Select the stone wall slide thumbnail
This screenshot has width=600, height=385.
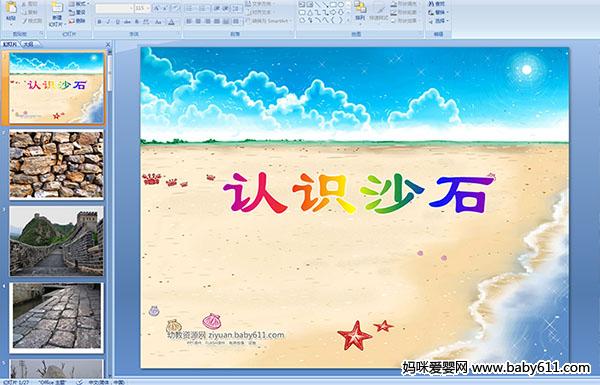[56, 164]
